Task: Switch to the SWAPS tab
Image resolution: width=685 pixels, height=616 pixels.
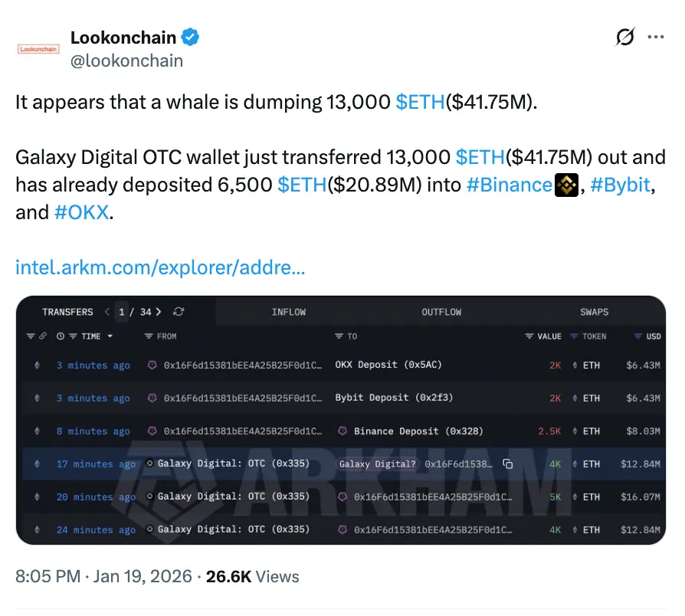Action: [x=595, y=312]
